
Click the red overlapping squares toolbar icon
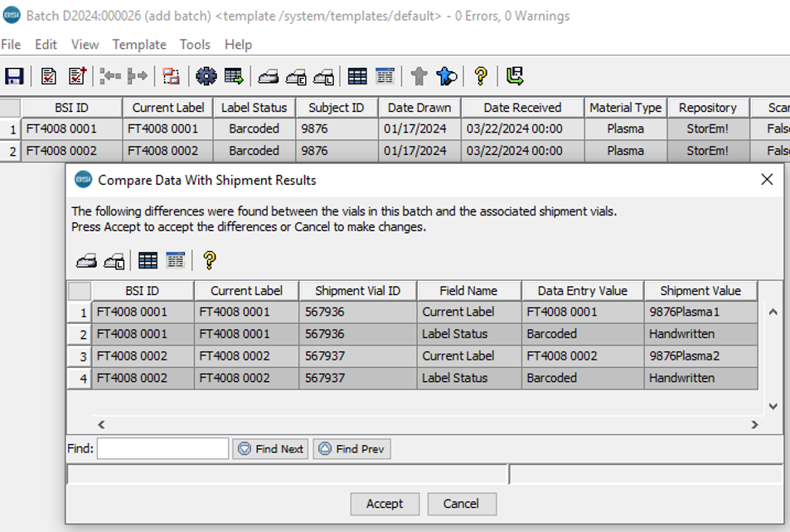pyautogui.click(x=172, y=76)
